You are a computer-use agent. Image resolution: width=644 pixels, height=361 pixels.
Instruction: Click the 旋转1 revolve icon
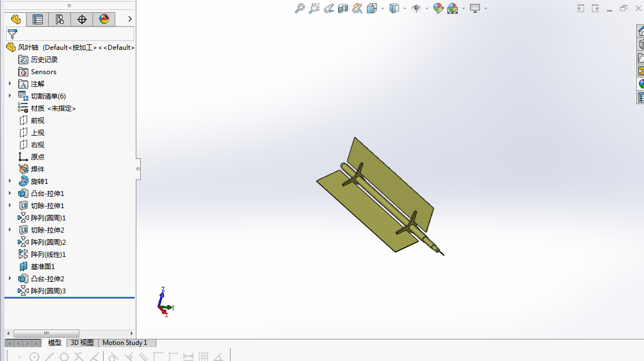[23, 181]
